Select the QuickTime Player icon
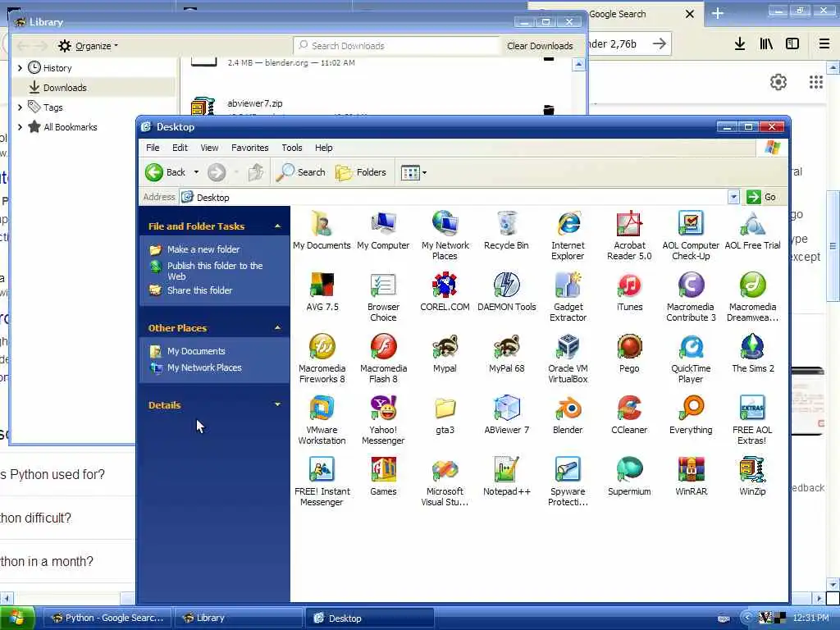The image size is (840, 630). coord(691,358)
